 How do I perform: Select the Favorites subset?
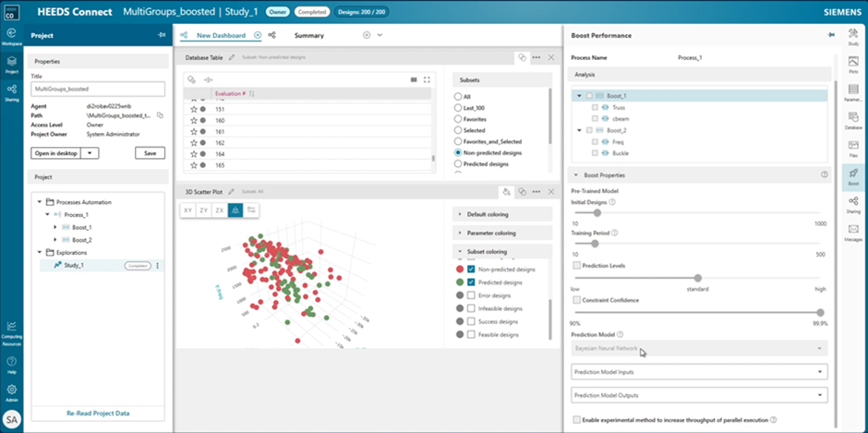pos(458,119)
